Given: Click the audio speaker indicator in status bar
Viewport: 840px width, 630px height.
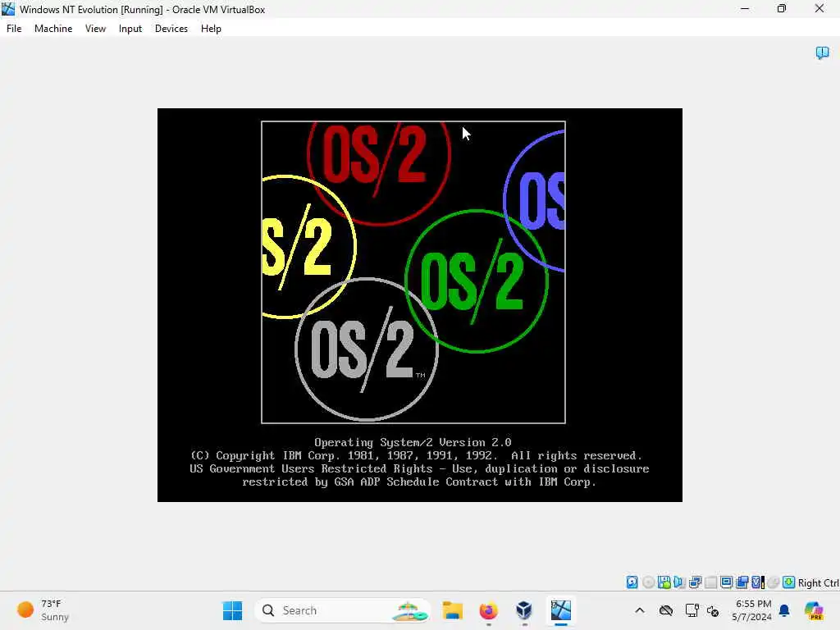Looking at the screenshot, I should pyautogui.click(x=679, y=582).
